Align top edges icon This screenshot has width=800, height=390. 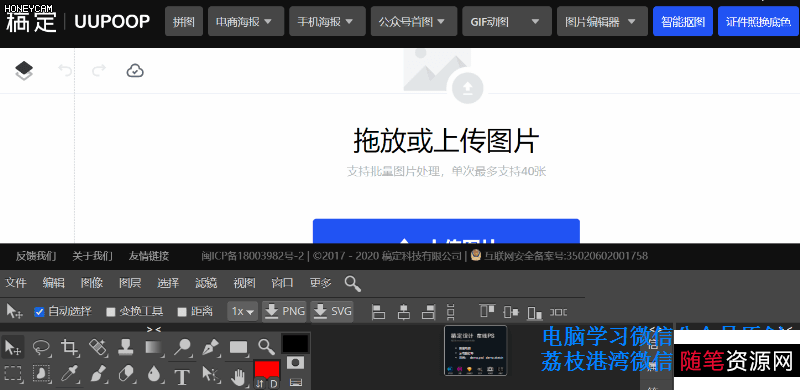[487, 311]
